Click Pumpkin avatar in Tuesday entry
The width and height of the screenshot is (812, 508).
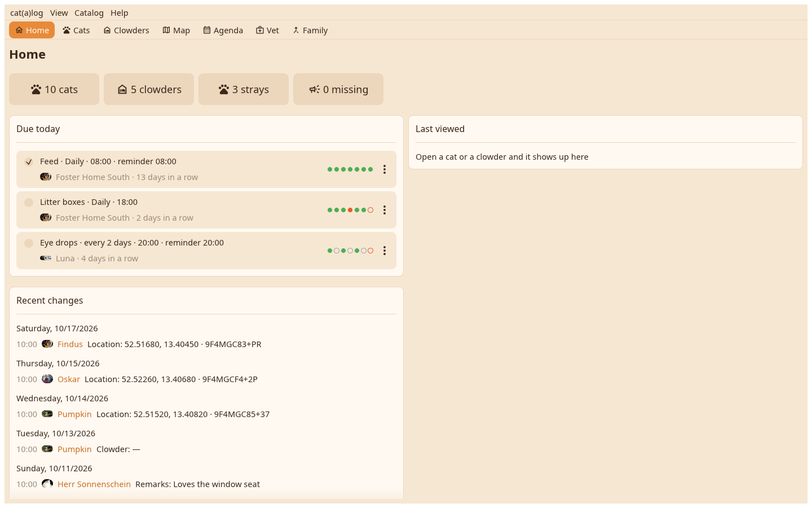(x=47, y=449)
